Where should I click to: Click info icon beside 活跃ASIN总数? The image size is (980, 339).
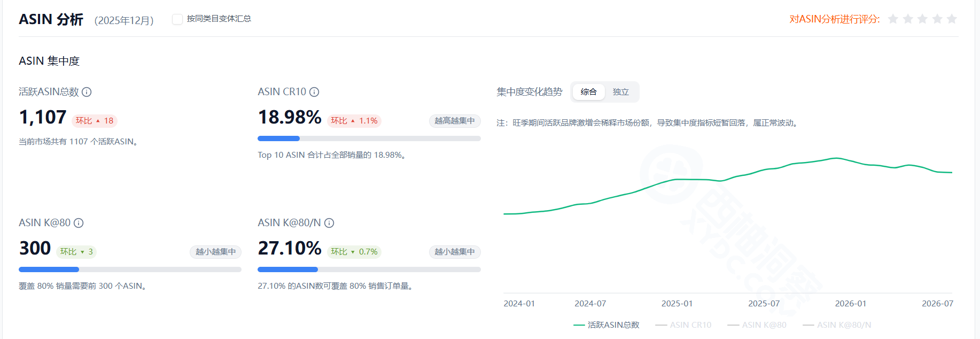pyautogui.click(x=87, y=92)
